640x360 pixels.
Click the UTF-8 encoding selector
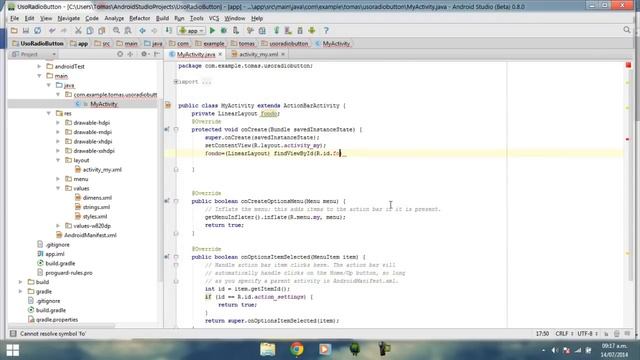[x=587, y=333]
